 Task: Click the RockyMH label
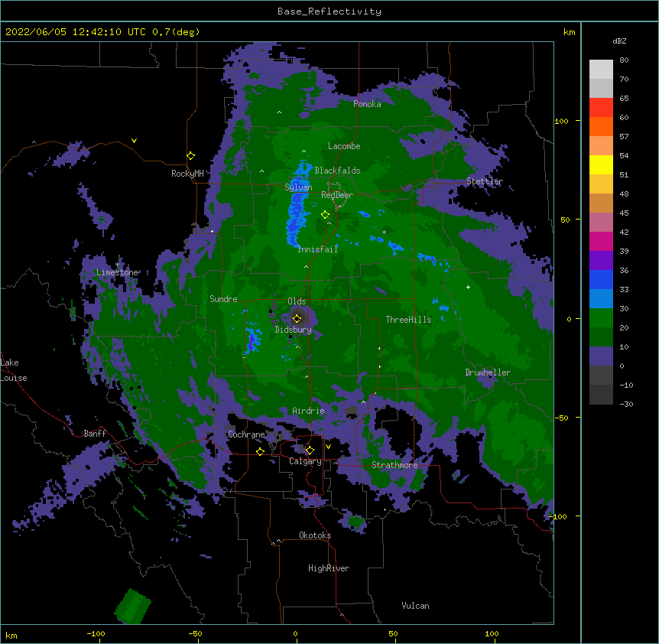pyautogui.click(x=187, y=174)
